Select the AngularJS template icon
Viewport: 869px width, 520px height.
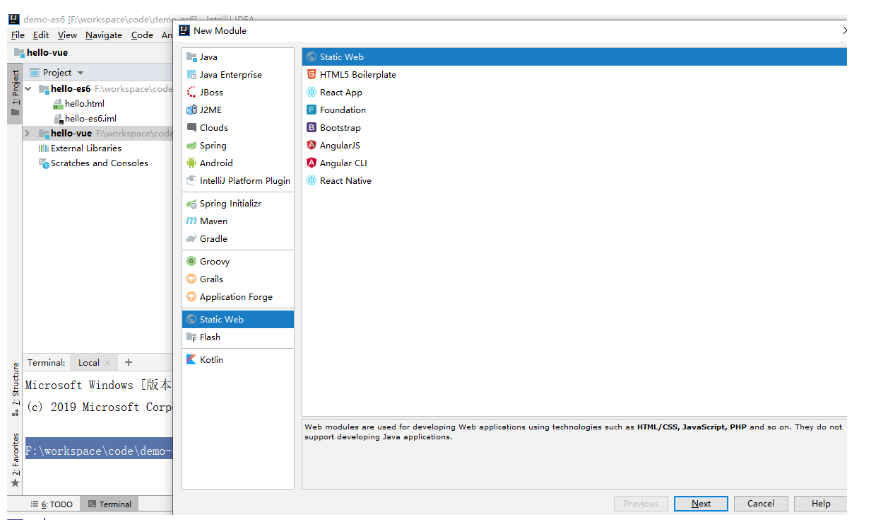pyautogui.click(x=311, y=145)
